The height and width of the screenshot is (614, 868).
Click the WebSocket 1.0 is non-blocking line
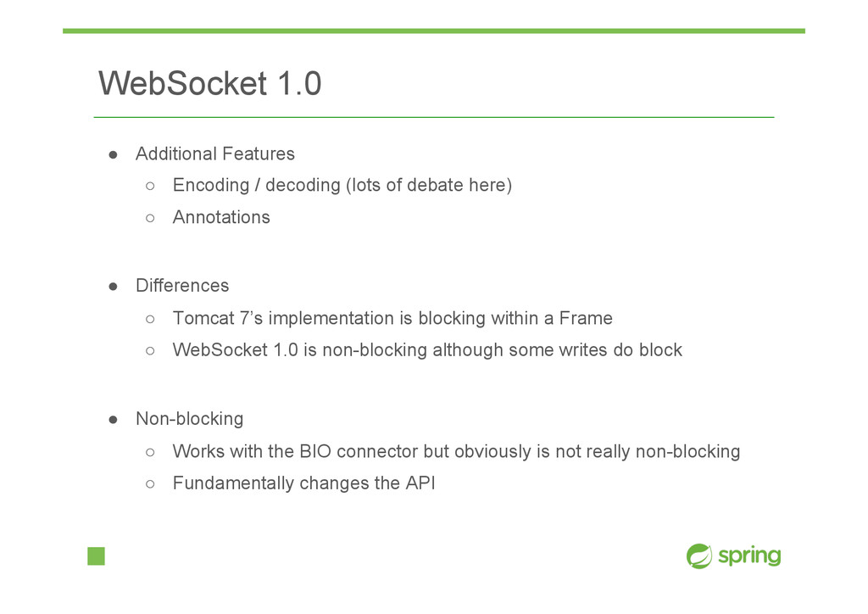point(427,350)
